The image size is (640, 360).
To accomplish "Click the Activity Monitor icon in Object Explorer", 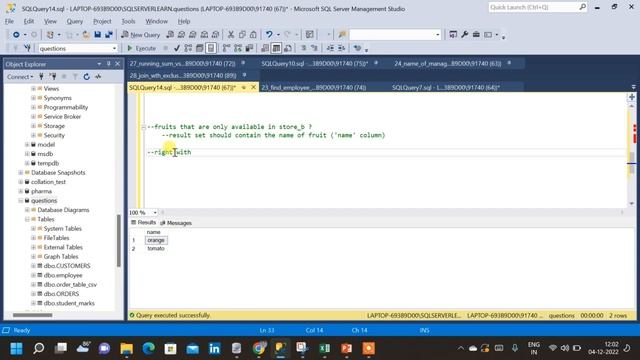I will [x=98, y=77].
